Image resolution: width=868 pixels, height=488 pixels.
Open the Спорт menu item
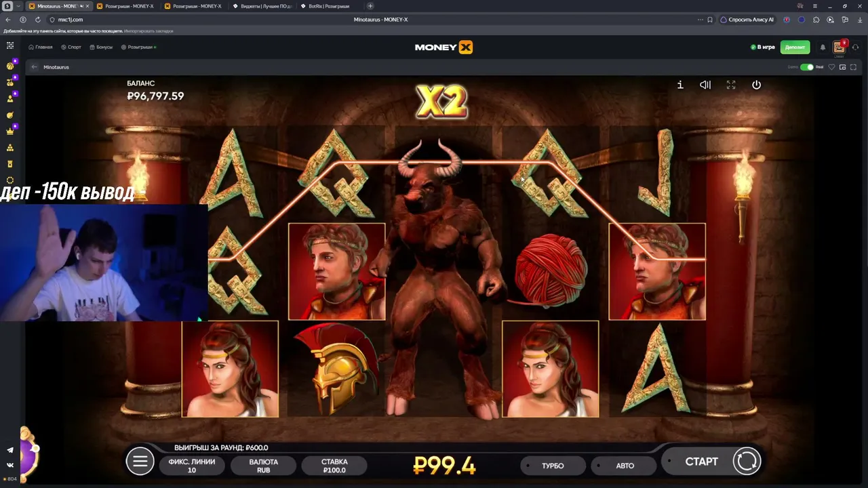pyautogui.click(x=71, y=47)
